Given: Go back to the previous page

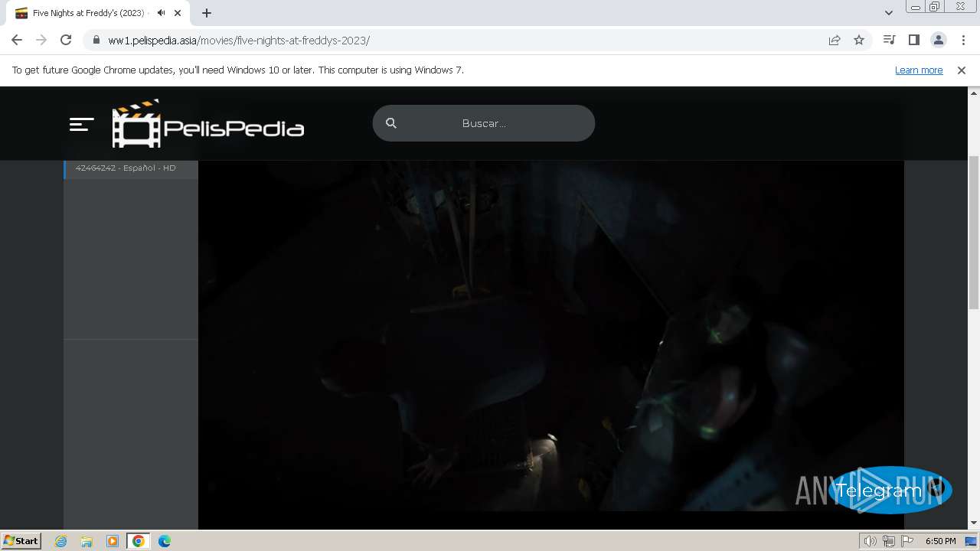Looking at the screenshot, I should click(x=17, y=40).
